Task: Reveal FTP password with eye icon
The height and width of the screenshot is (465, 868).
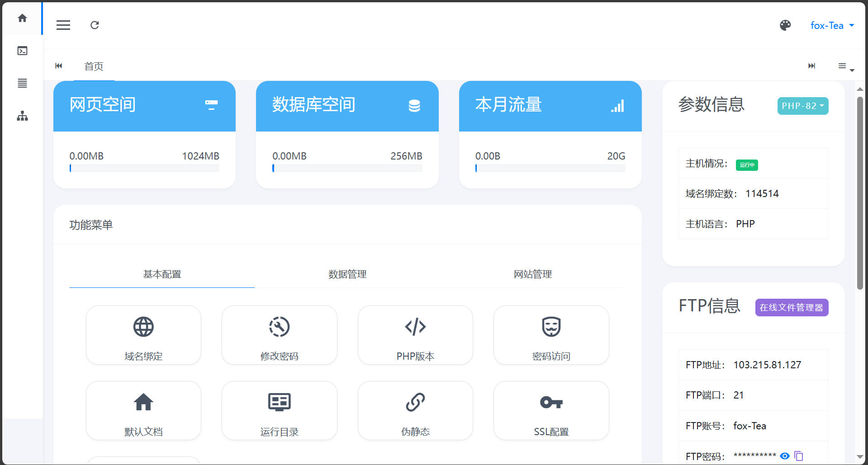Action: 785,456
